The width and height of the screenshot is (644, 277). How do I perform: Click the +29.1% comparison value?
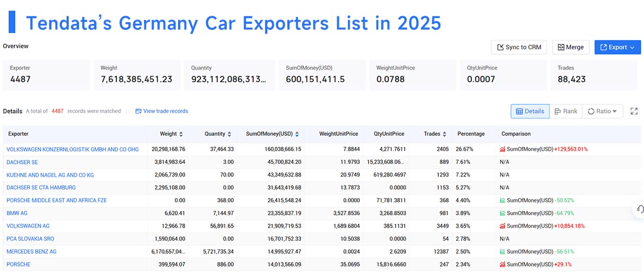click(563, 264)
